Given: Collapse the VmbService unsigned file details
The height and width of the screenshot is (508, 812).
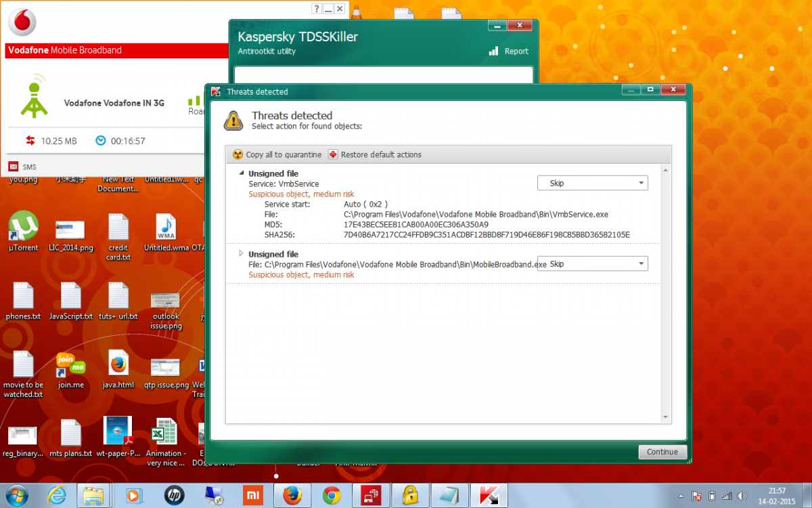Looking at the screenshot, I should point(241,173).
